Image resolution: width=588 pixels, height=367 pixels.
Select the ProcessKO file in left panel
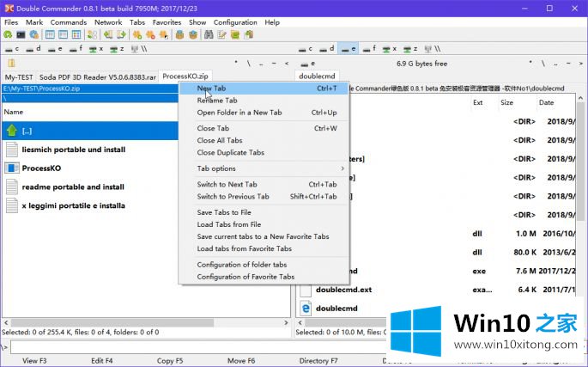41,168
